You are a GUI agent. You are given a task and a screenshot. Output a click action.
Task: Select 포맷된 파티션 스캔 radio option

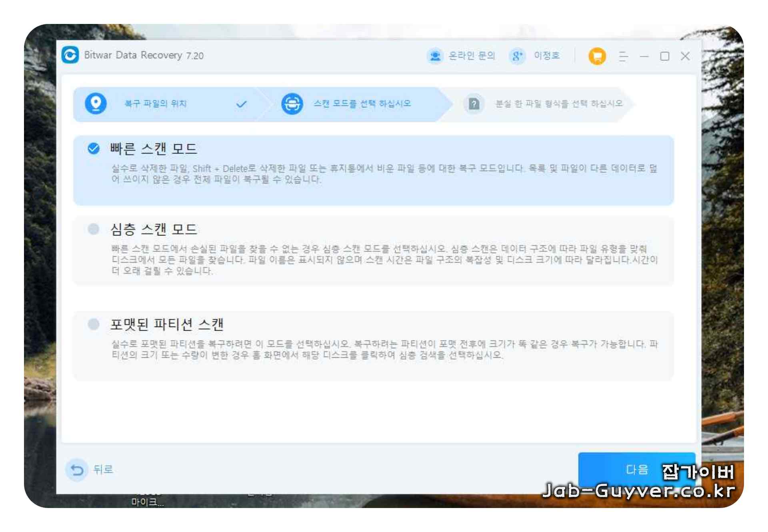coord(94,324)
